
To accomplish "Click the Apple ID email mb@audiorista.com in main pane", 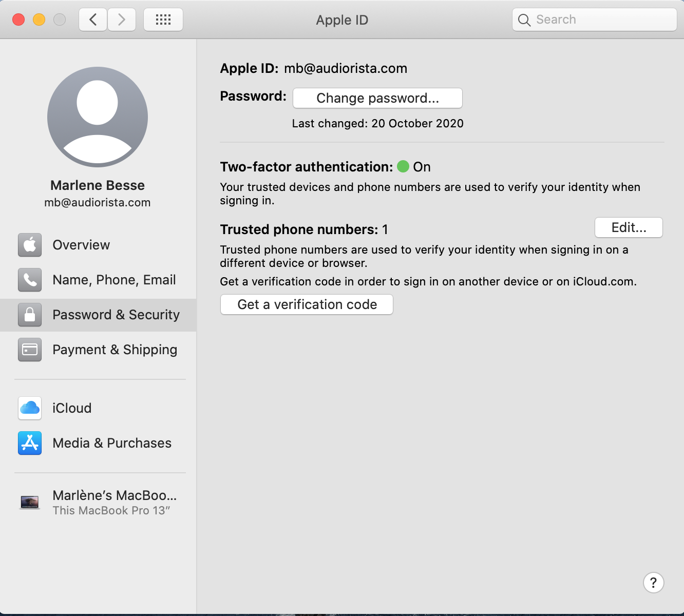I will pyautogui.click(x=346, y=68).
